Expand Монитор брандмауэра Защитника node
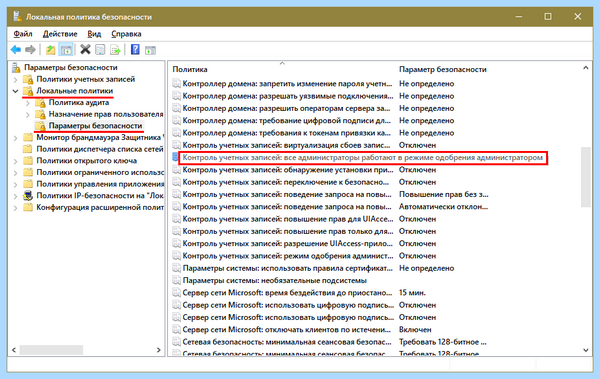 pos(15,138)
